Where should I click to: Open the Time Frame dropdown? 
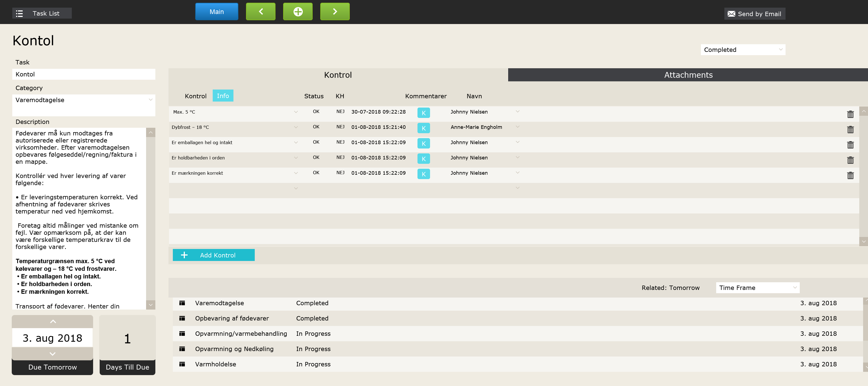[x=757, y=288]
